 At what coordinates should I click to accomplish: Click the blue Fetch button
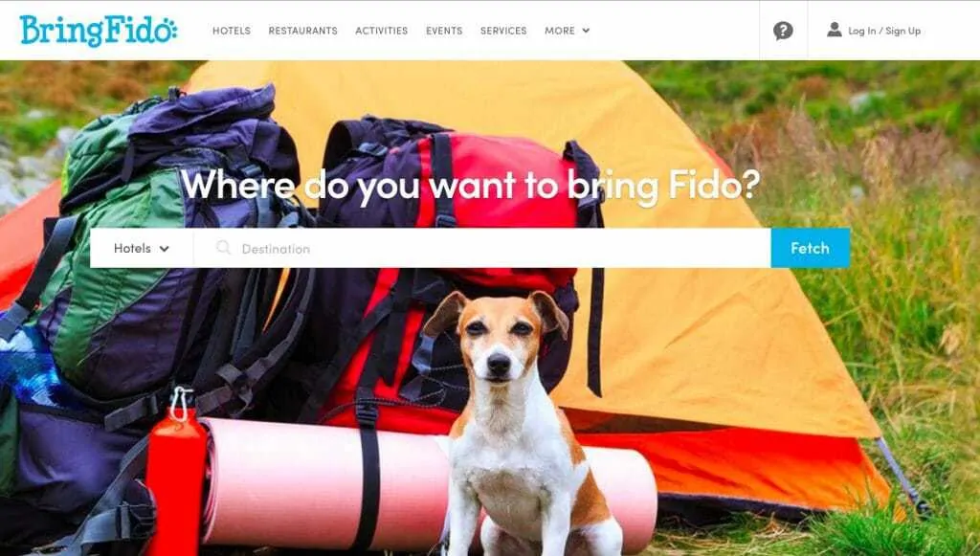click(x=810, y=248)
